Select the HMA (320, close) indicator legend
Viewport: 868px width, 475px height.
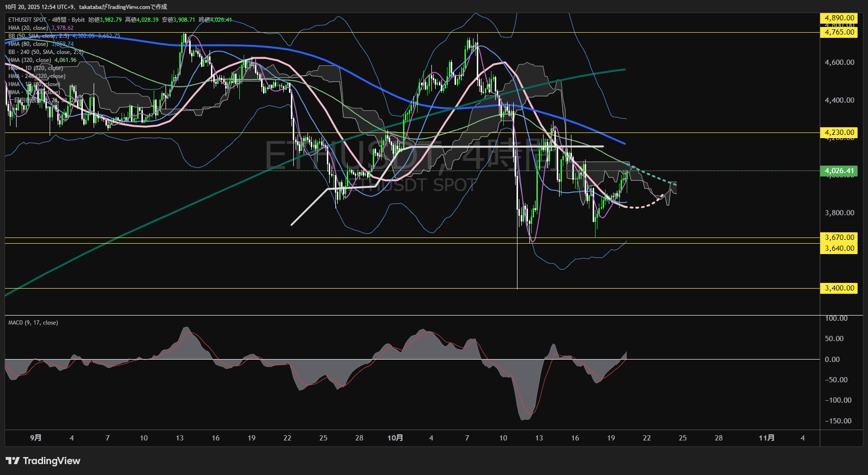(x=29, y=60)
